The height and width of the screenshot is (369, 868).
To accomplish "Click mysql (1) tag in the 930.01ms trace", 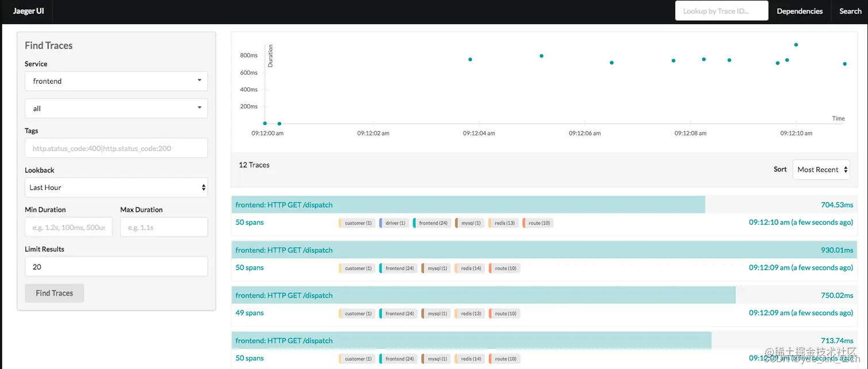I will pyautogui.click(x=435, y=268).
